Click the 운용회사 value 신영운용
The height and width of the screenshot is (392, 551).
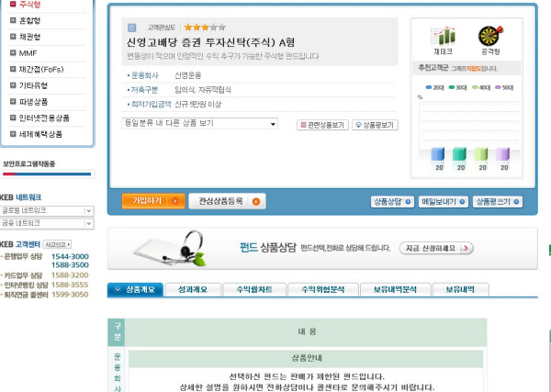[x=188, y=75]
